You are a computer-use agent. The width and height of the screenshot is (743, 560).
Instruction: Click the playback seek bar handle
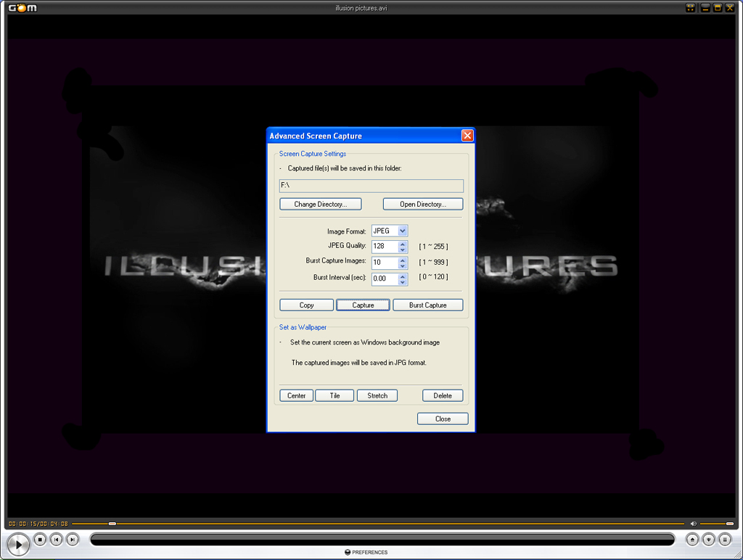[112, 524]
